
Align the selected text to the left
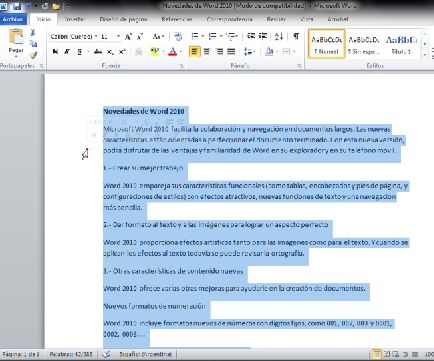click(195, 52)
